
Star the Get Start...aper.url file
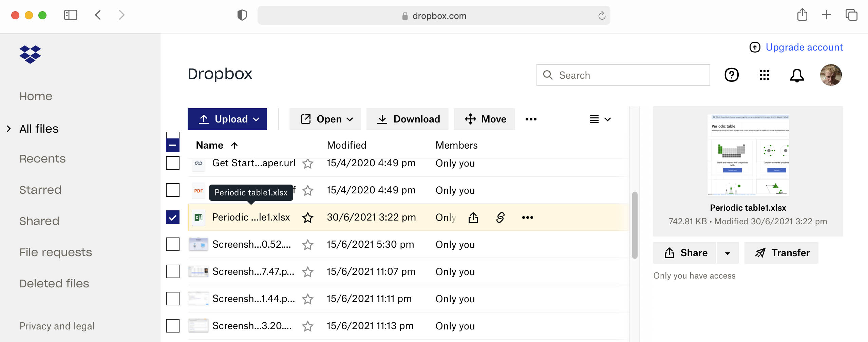(x=308, y=164)
